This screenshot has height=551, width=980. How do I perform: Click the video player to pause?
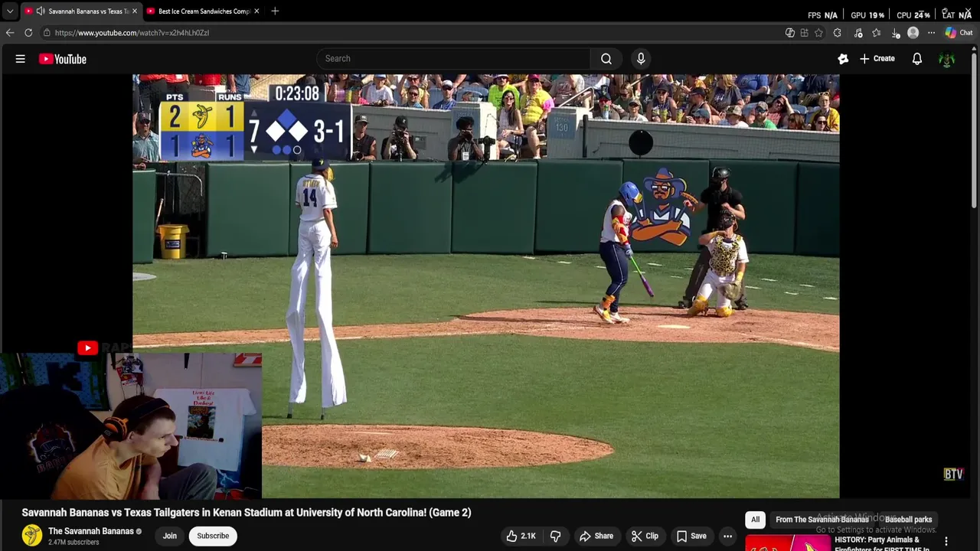[486, 286]
